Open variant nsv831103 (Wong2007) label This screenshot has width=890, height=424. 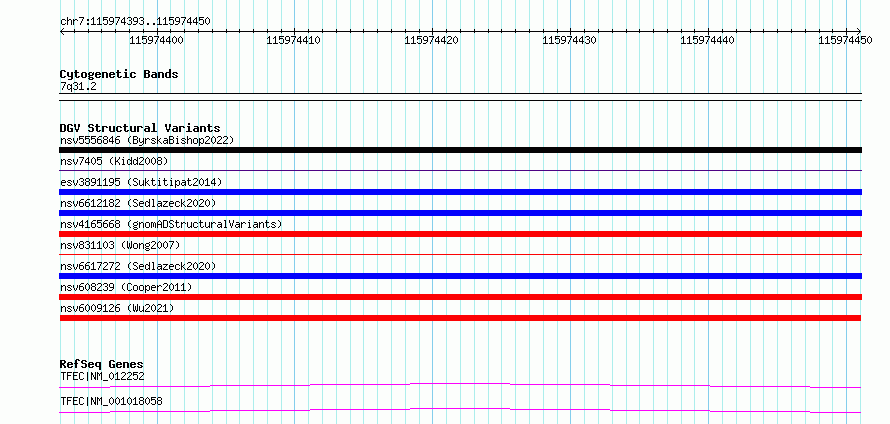(x=120, y=245)
